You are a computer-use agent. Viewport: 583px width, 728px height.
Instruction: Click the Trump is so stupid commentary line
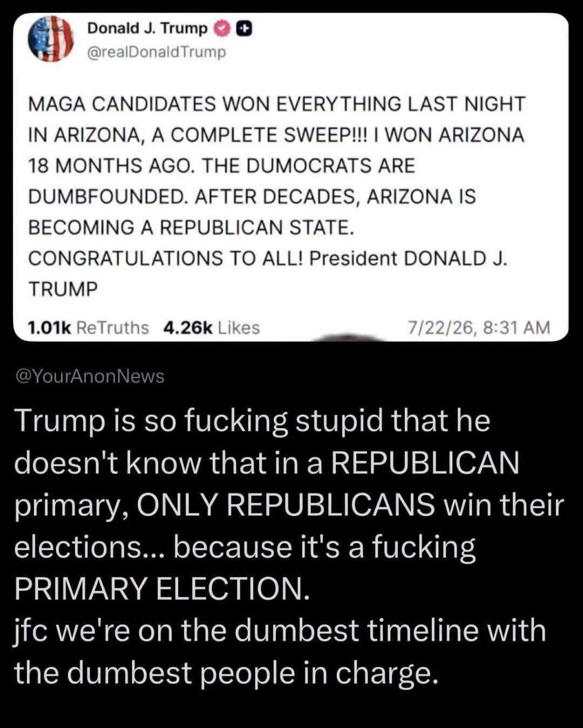253,422
